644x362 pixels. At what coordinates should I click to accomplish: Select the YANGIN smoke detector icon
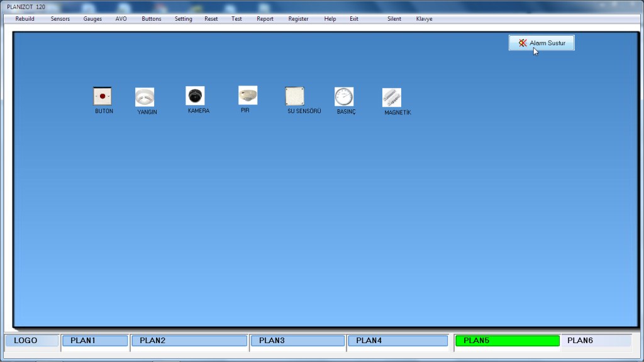145,97
